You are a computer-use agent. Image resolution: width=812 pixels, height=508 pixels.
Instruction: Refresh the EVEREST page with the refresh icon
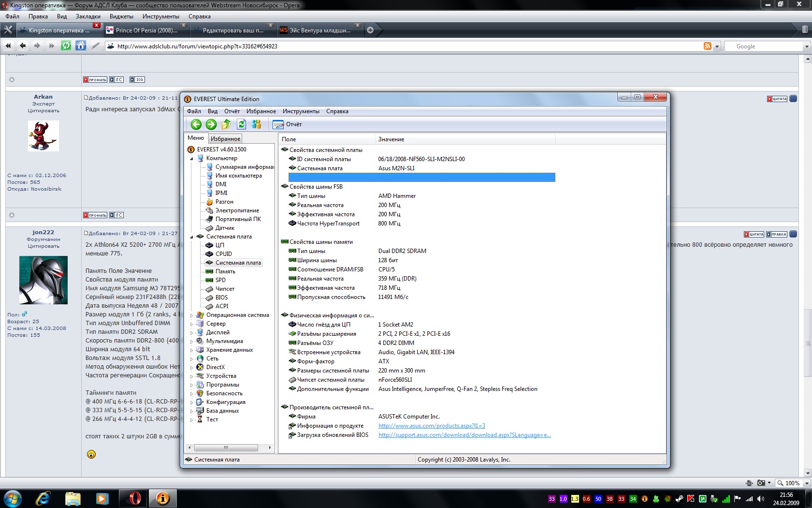[241, 124]
